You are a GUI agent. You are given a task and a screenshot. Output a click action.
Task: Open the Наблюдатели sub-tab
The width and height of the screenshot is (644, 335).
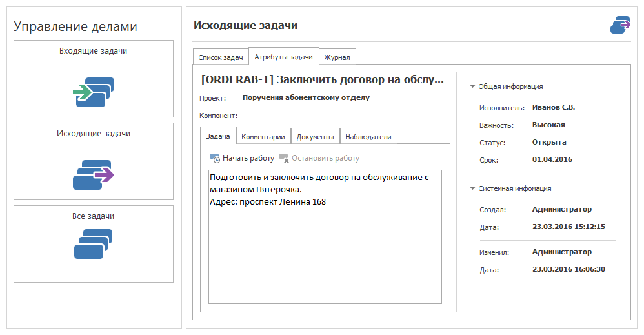(368, 136)
